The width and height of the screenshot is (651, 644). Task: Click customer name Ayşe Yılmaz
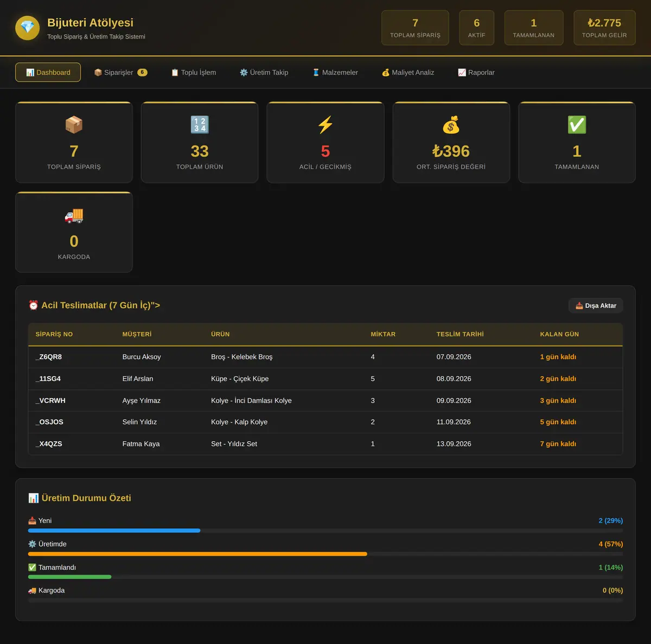click(142, 400)
